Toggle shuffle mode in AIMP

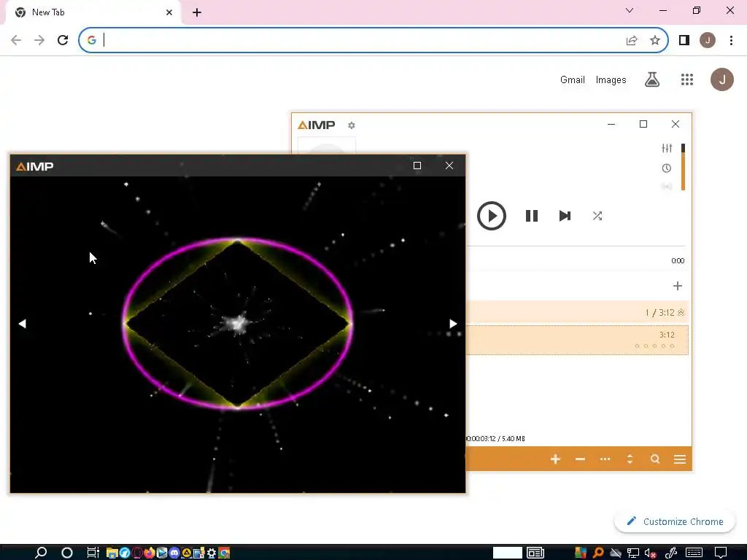click(597, 216)
